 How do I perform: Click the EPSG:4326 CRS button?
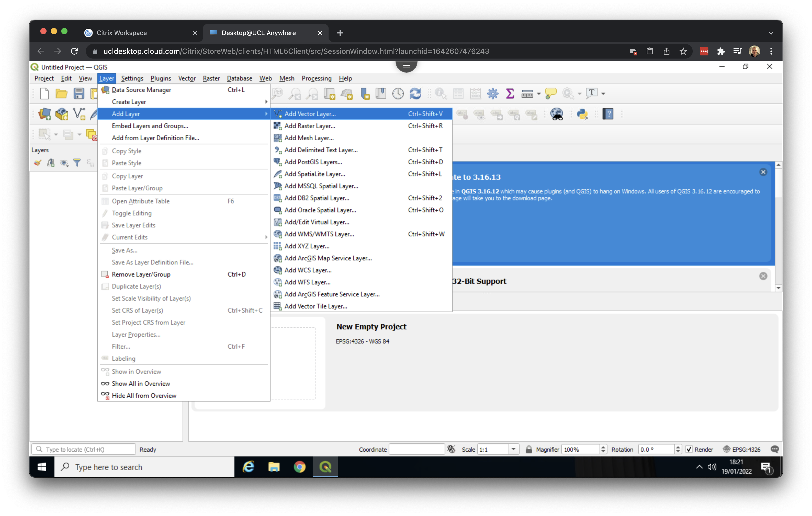[742, 449]
